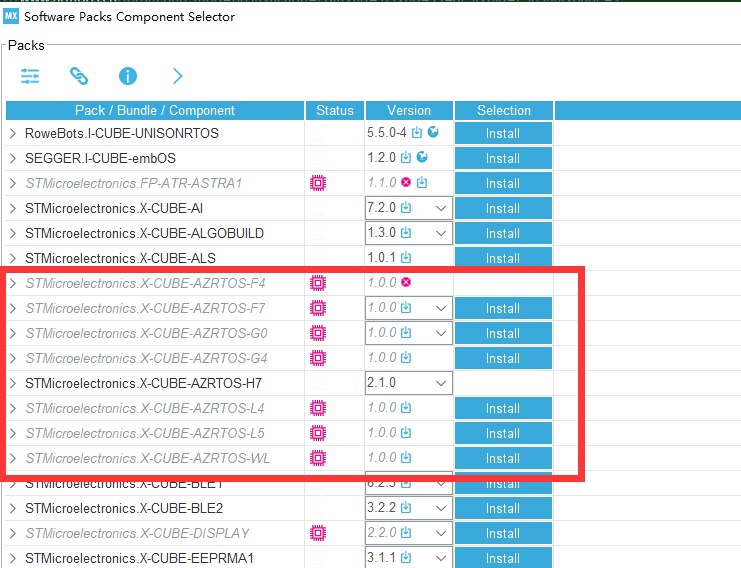Click the Selection column header
This screenshot has height=568, width=741.
(x=504, y=110)
